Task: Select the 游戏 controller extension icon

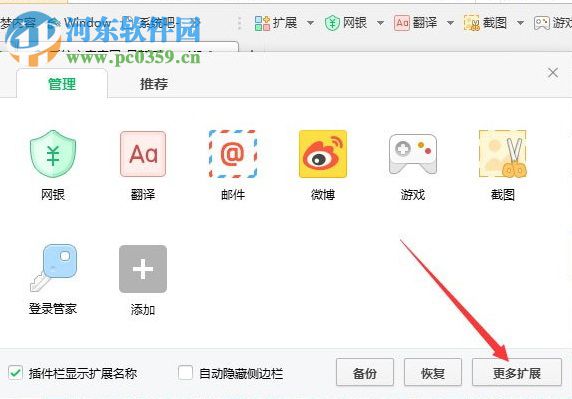Action: click(413, 154)
